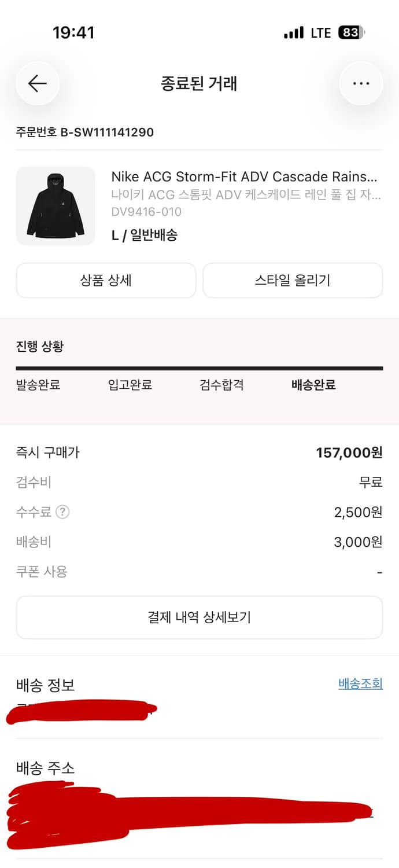Tap the cellular signal bars icon

click(293, 33)
